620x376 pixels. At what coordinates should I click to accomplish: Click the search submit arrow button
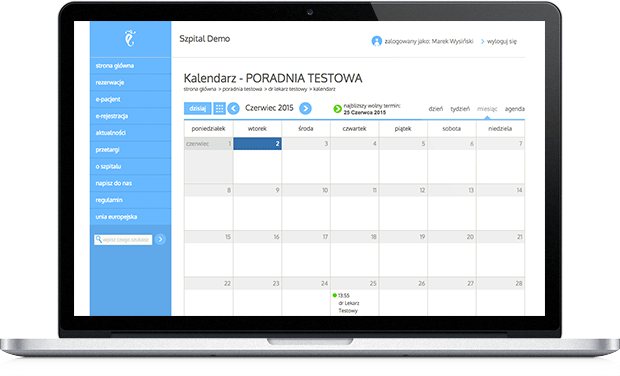click(x=160, y=239)
